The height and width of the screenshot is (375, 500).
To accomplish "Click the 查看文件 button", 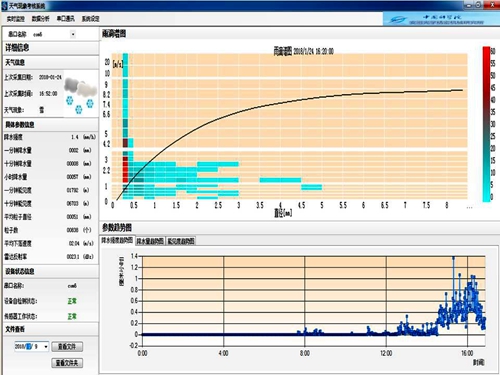I will 67,347.
